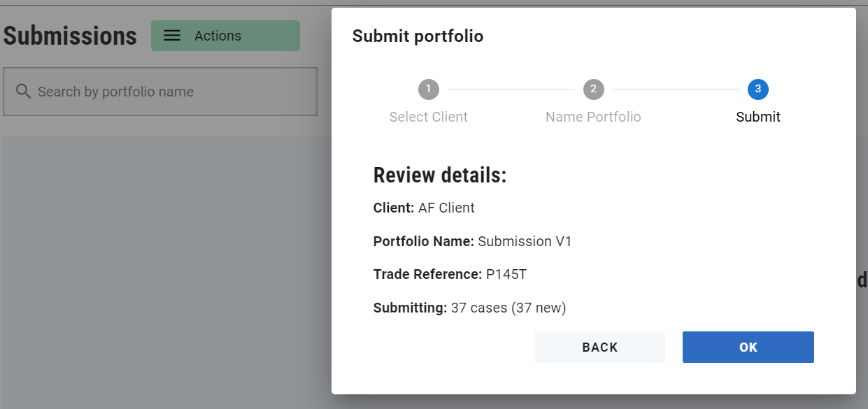Select step 2 circle in the stepper
This screenshot has height=409, width=868.
coord(593,89)
